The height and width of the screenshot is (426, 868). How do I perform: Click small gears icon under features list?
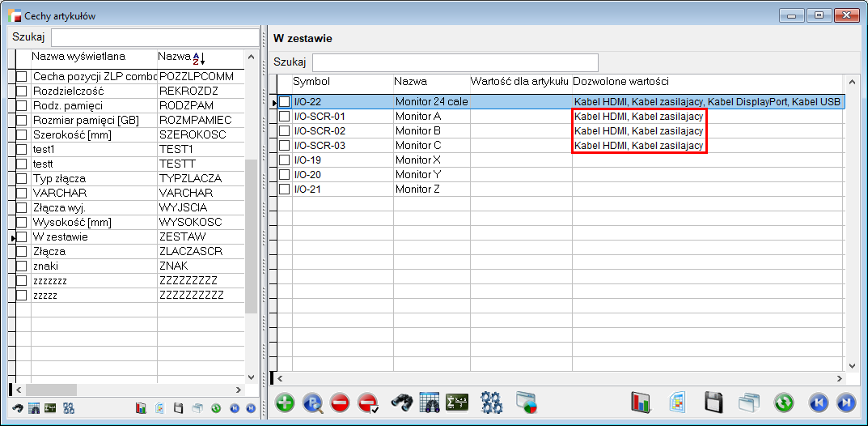tap(69, 408)
